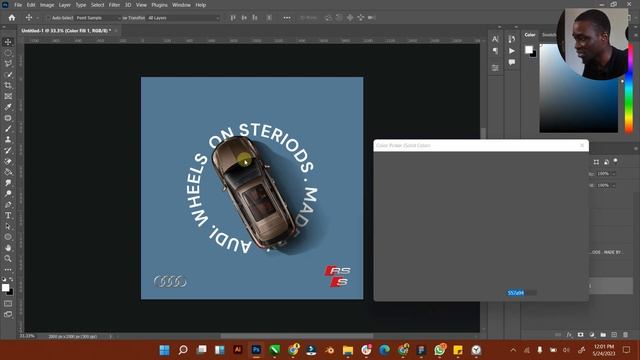
Task: Open the layer Opacity 100% dropdown arrow
Action: pyautogui.click(x=613, y=174)
